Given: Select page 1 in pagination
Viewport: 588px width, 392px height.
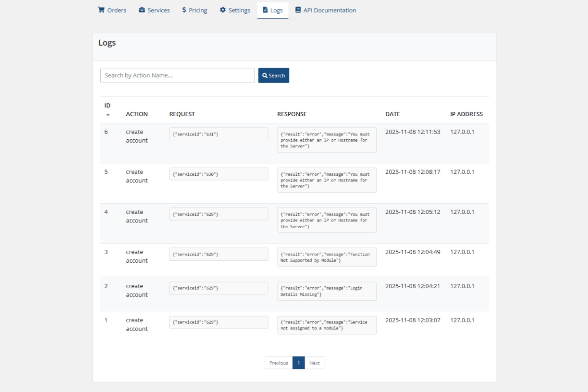Looking at the screenshot, I should 299,363.
